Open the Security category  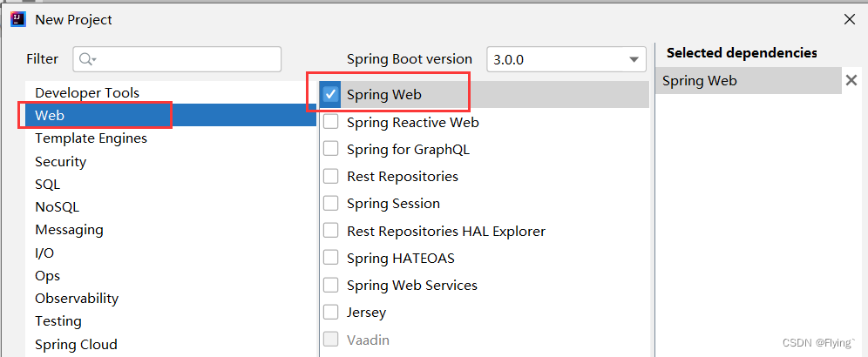(172, 161)
